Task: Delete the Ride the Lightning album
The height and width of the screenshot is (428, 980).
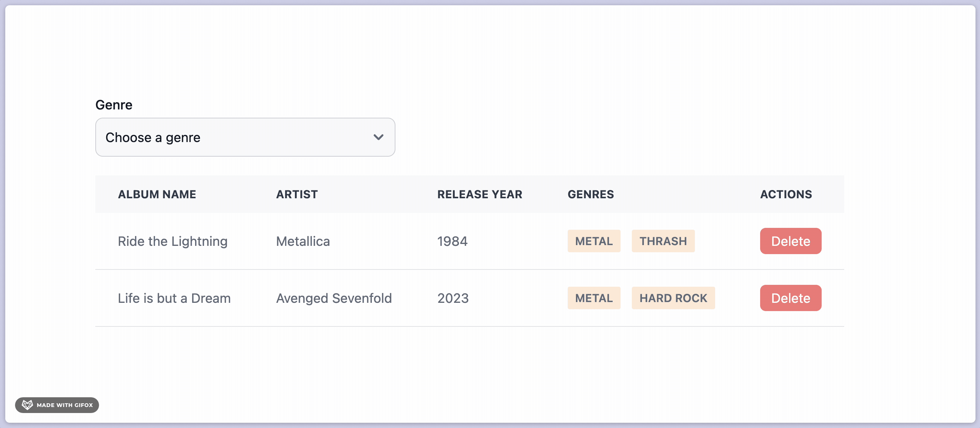Action: 790,241
